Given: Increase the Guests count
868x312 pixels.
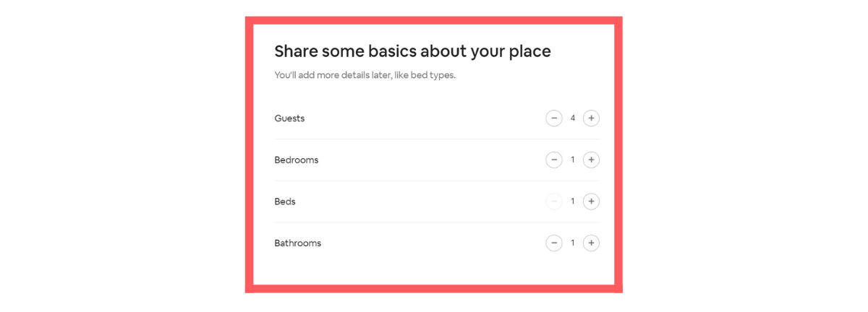Looking at the screenshot, I should (591, 118).
